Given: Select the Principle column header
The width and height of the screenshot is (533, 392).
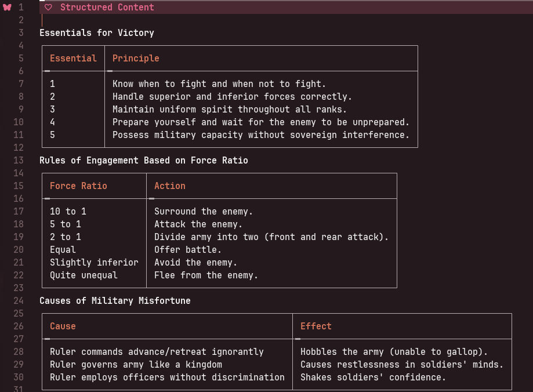Looking at the screenshot, I should tap(136, 59).
